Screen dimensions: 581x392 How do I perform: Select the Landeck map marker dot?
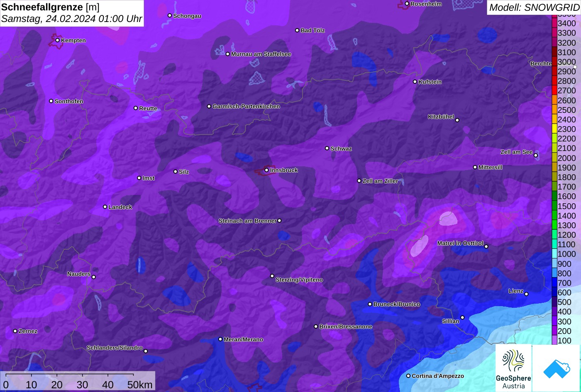pyautogui.click(x=105, y=207)
